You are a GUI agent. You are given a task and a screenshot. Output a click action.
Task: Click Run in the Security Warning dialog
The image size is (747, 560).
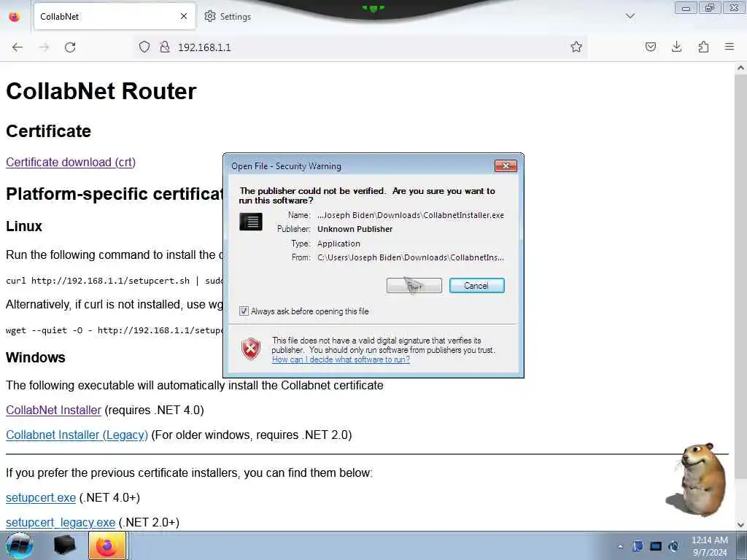pyautogui.click(x=414, y=286)
